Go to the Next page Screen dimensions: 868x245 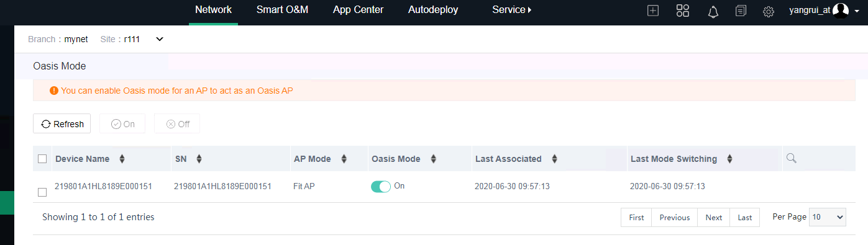point(713,217)
